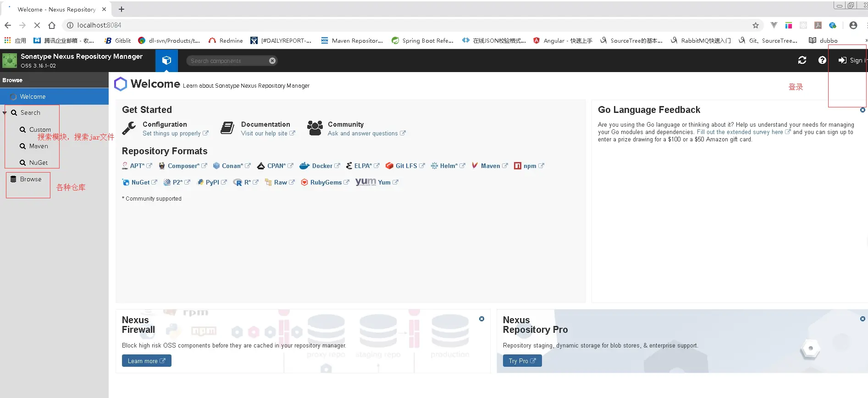Screen dimensions: 868x398
Task: Click the browser forward arrow
Action: (22, 25)
